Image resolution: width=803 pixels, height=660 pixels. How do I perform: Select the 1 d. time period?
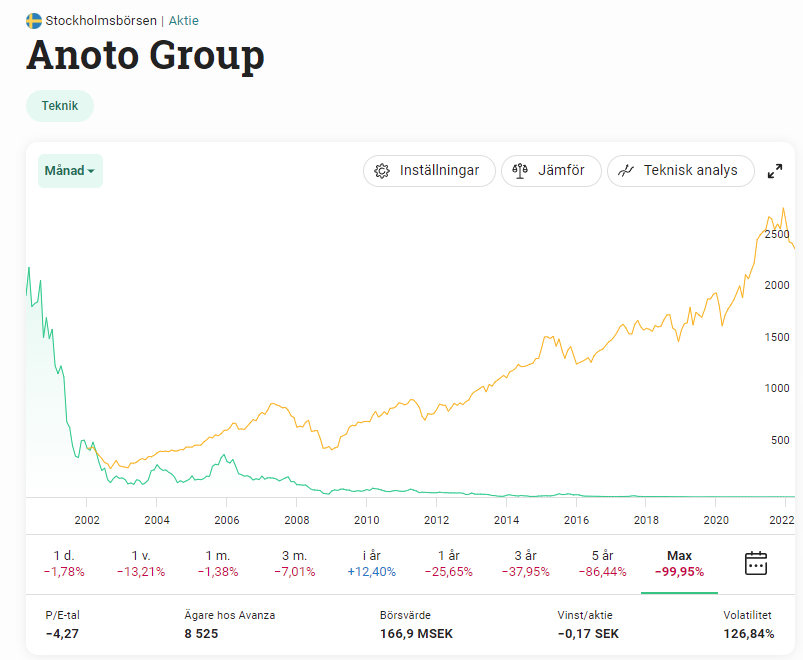64,563
